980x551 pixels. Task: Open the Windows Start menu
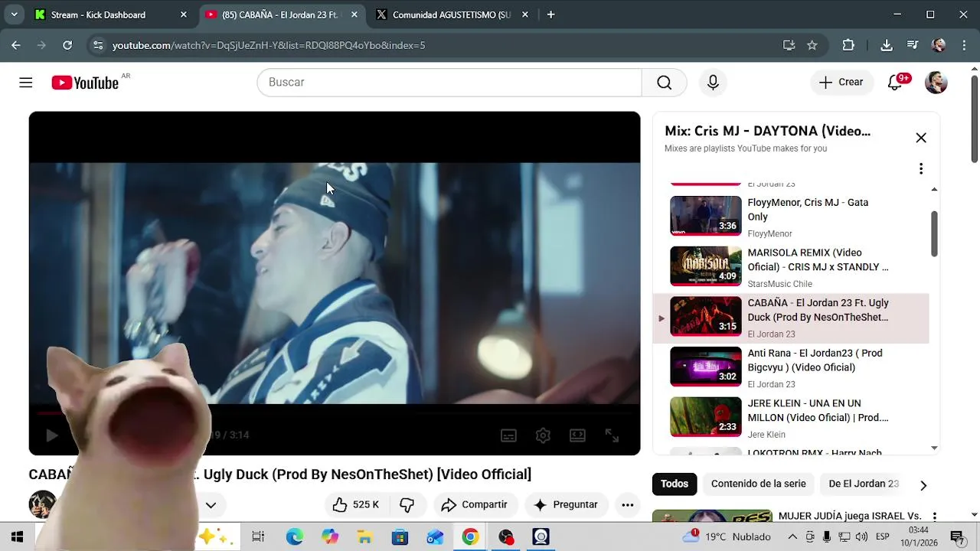pos(17,537)
